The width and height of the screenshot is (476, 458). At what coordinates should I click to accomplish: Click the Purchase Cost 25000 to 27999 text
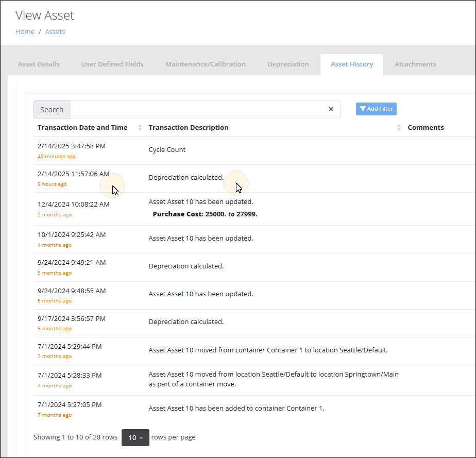pyautogui.click(x=205, y=214)
